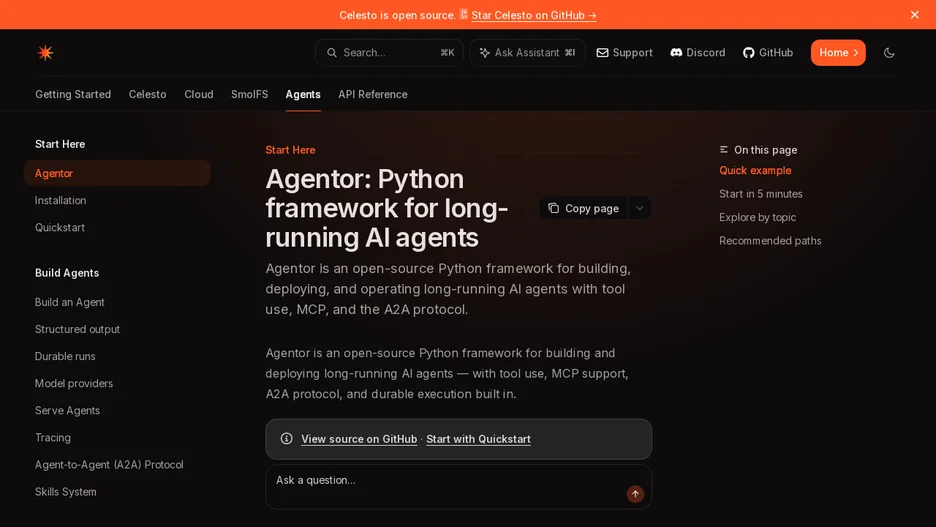The width and height of the screenshot is (936, 527).
Task: Switch to the API Reference tab
Action: (372, 94)
